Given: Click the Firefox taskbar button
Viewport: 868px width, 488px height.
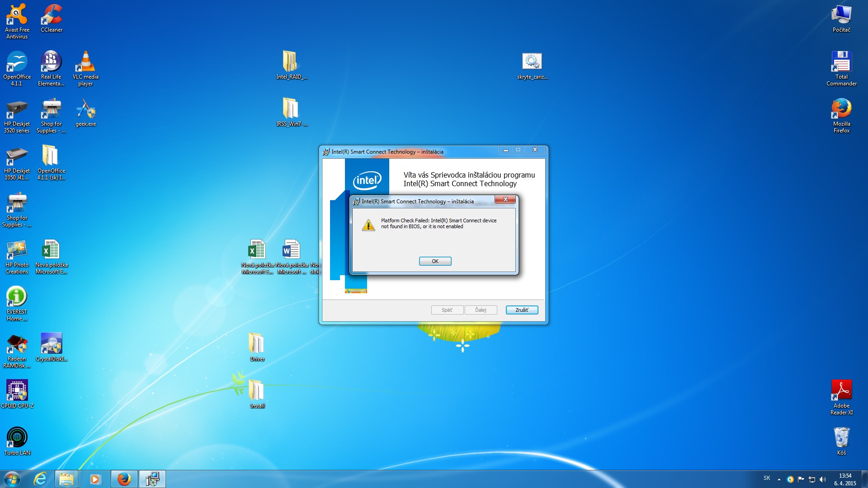Looking at the screenshot, I should click(124, 479).
